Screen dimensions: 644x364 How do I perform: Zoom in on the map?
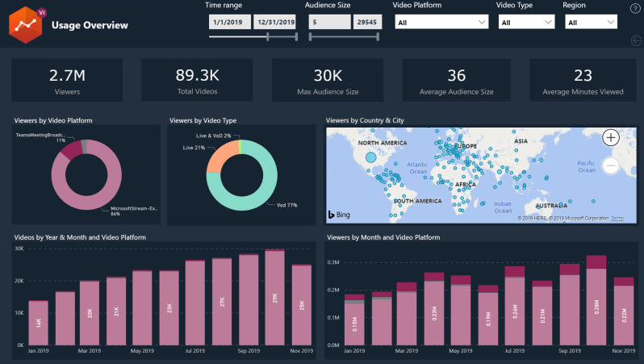(x=611, y=138)
